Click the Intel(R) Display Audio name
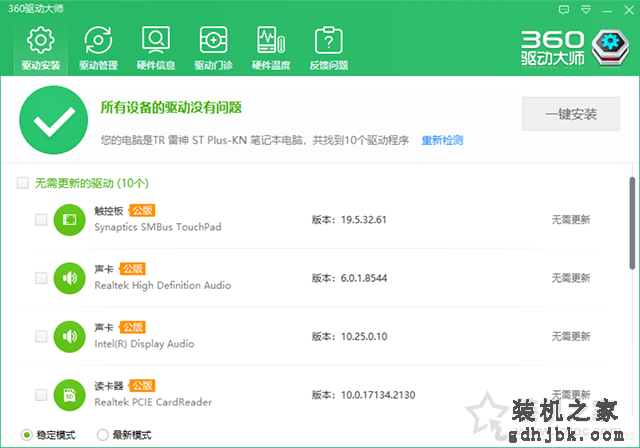 point(144,344)
